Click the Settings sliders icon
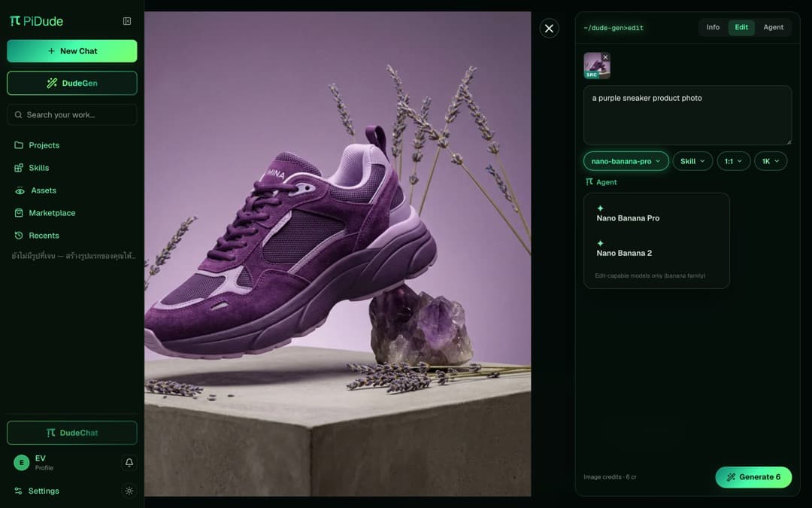Image resolution: width=812 pixels, height=508 pixels. pyautogui.click(x=18, y=491)
